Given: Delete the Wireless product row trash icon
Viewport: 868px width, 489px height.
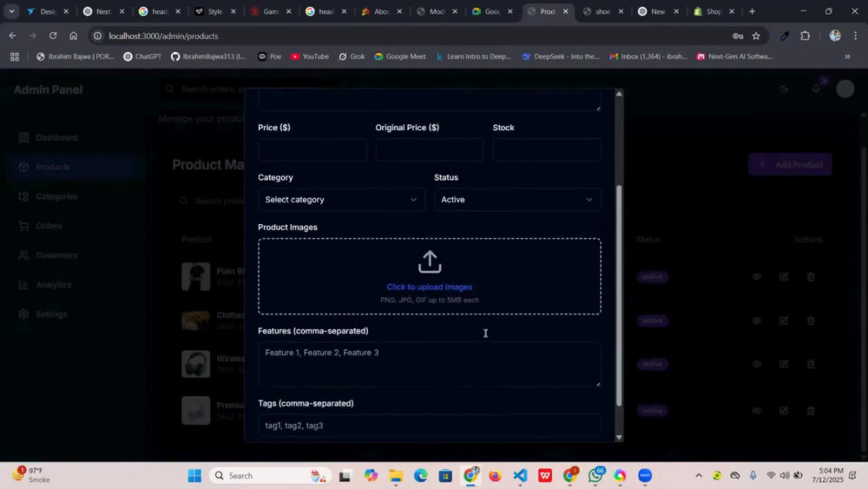Looking at the screenshot, I should point(811,364).
